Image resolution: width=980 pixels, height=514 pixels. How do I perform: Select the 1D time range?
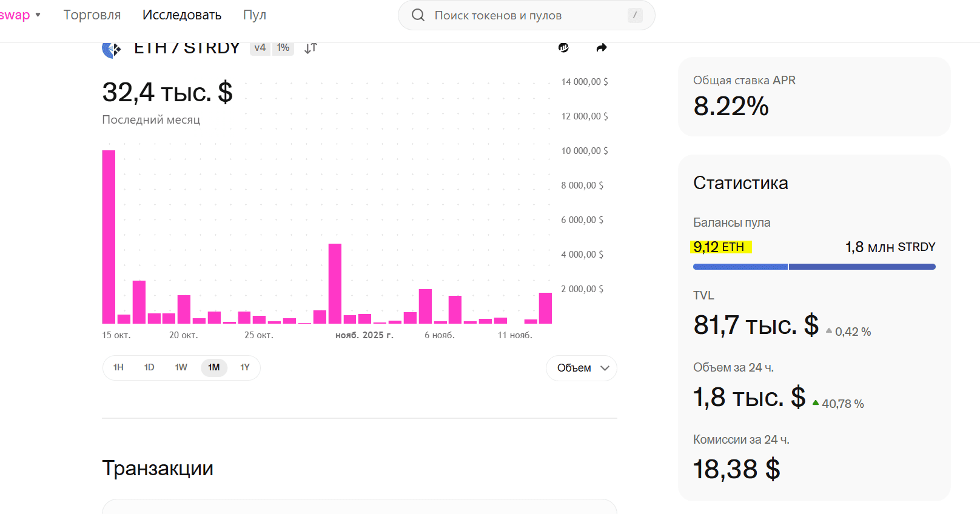pos(149,367)
